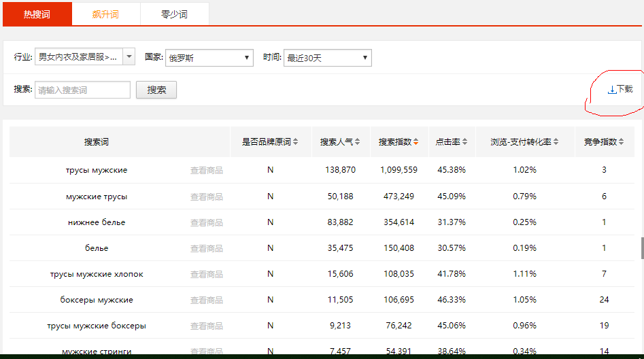
Task: Sort by 浏览-支付转化率 column arrows
Action: [556, 142]
